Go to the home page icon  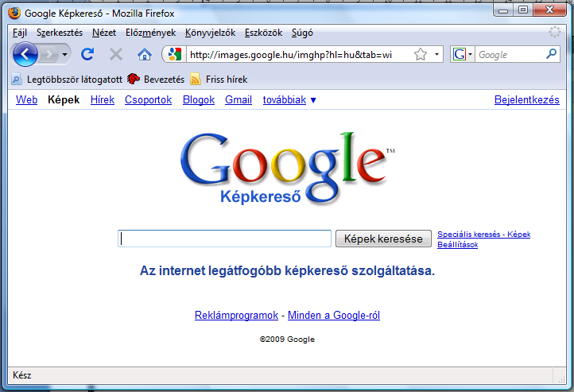click(145, 55)
